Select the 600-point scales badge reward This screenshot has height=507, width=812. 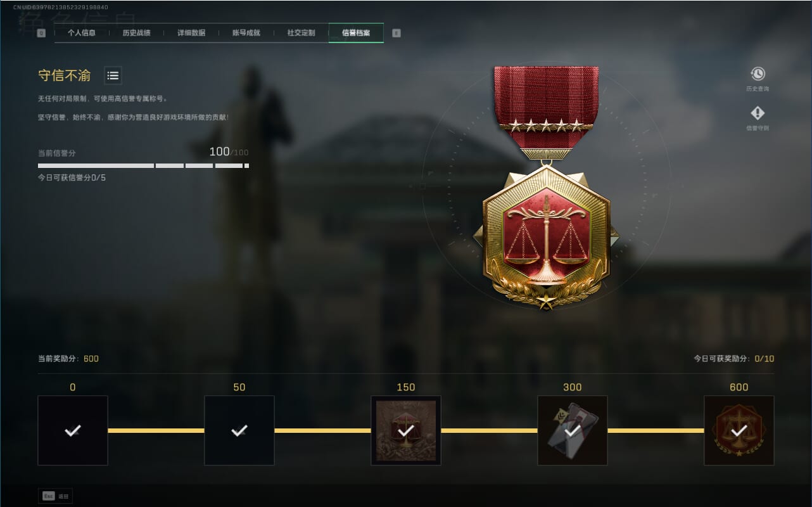[739, 430]
